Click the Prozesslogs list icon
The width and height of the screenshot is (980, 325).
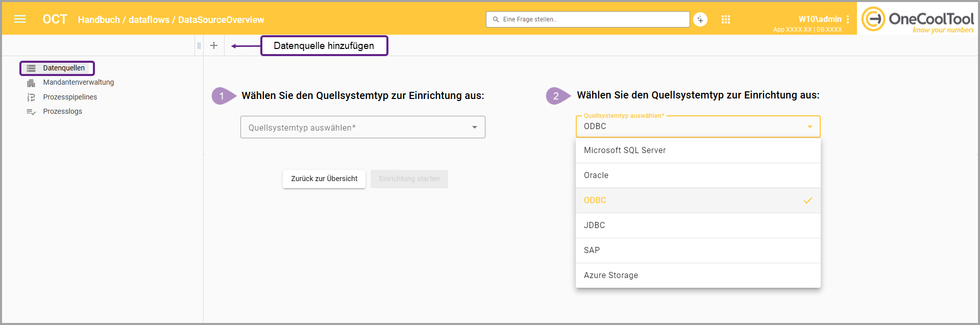[31, 112]
